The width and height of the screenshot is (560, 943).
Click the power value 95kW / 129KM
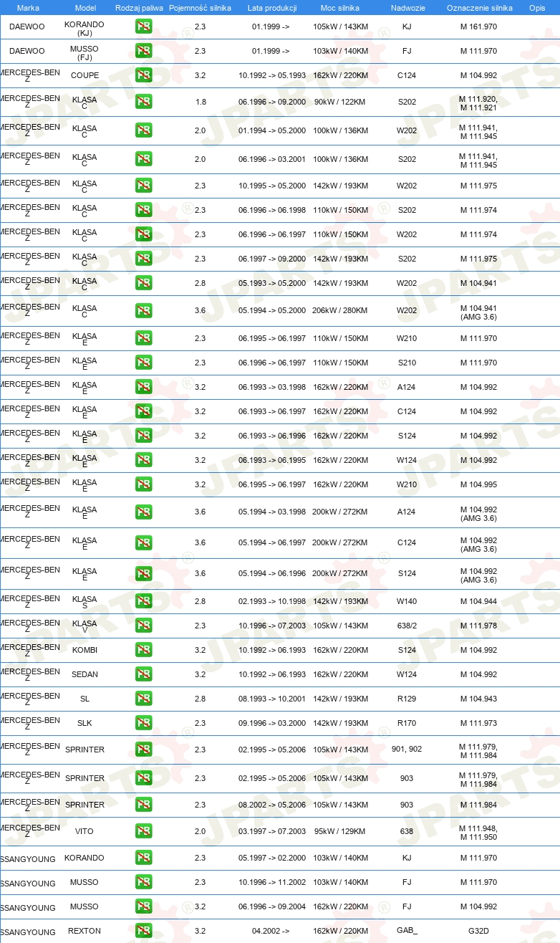pos(339,831)
